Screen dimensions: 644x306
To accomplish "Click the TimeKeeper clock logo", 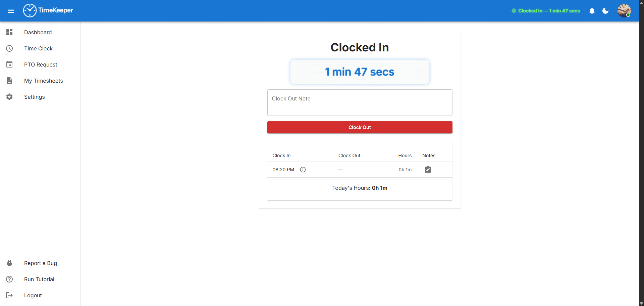I will pos(30,10).
